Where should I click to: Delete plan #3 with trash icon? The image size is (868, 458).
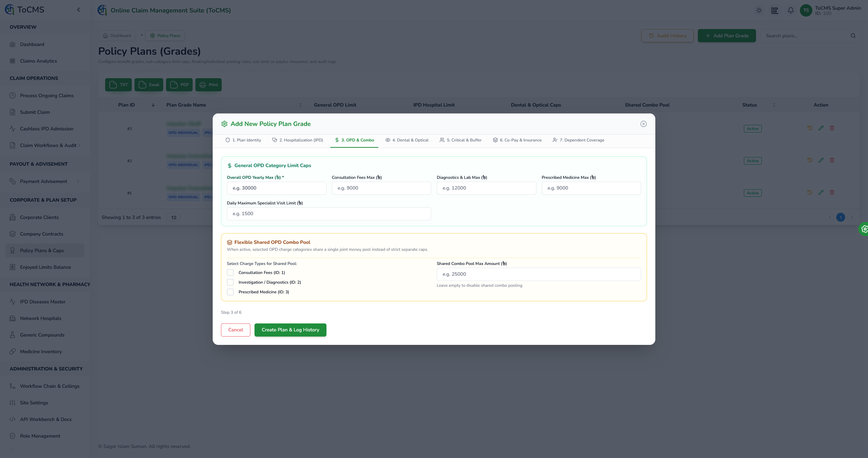[832, 128]
